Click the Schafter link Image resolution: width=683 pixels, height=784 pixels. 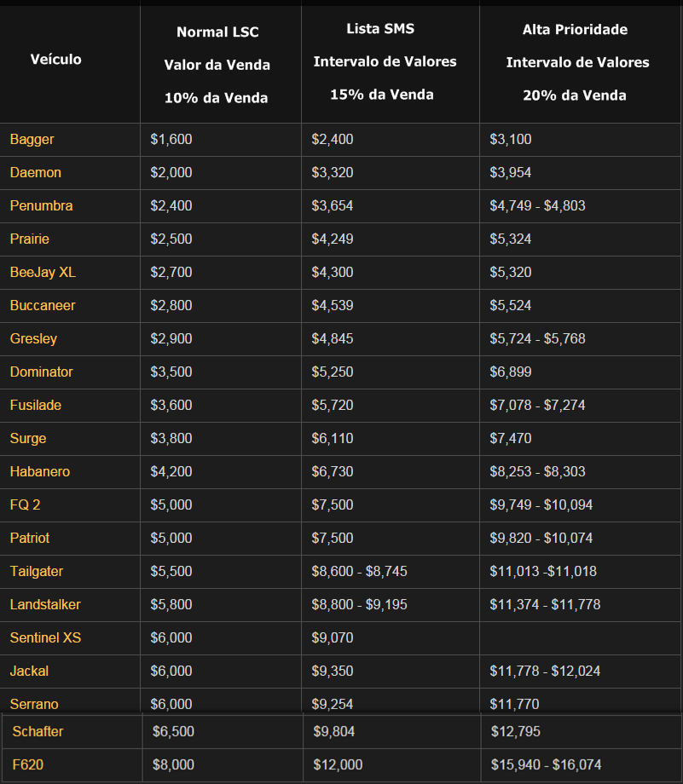(x=38, y=731)
